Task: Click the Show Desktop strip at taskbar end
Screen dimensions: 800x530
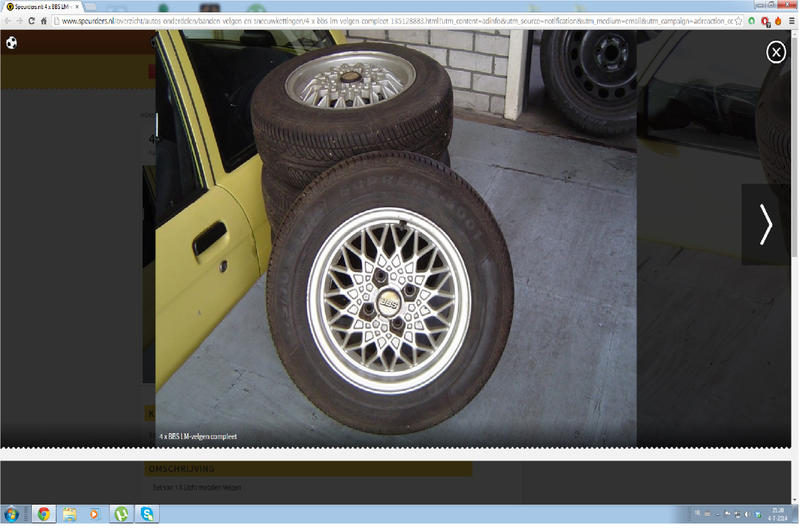Action: pyautogui.click(x=795, y=514)
